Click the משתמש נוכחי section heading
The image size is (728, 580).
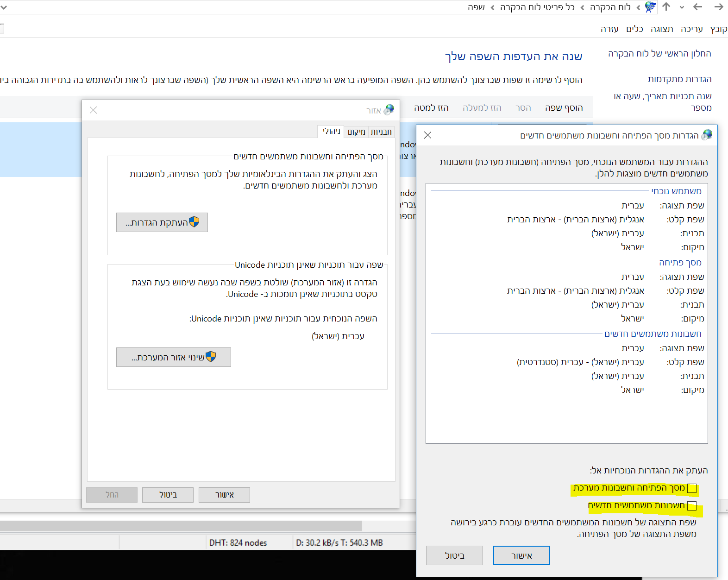coord(676,191)
